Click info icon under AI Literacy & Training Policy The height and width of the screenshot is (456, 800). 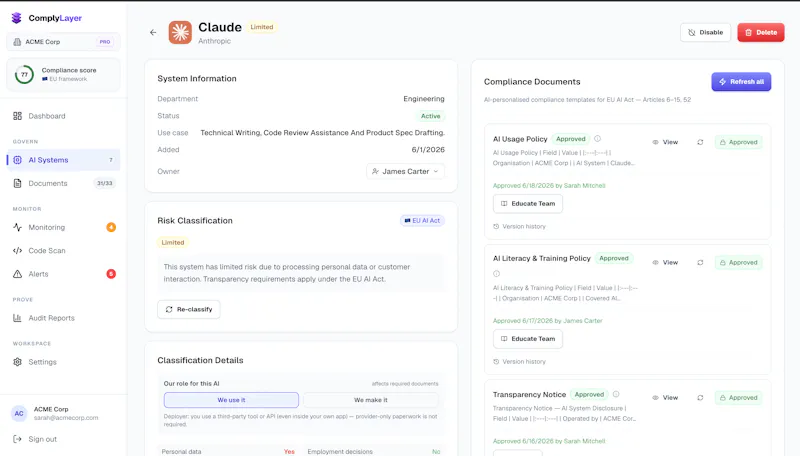coord(496,273)
